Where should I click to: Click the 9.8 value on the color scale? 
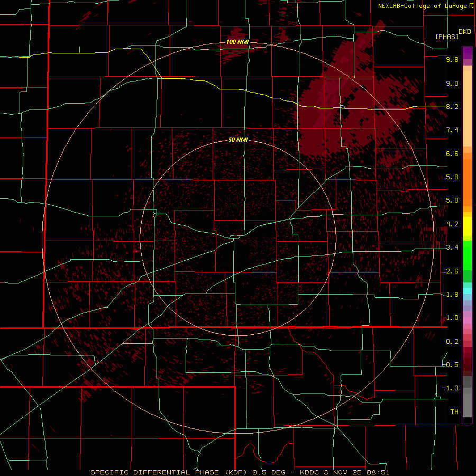point(452,59)
